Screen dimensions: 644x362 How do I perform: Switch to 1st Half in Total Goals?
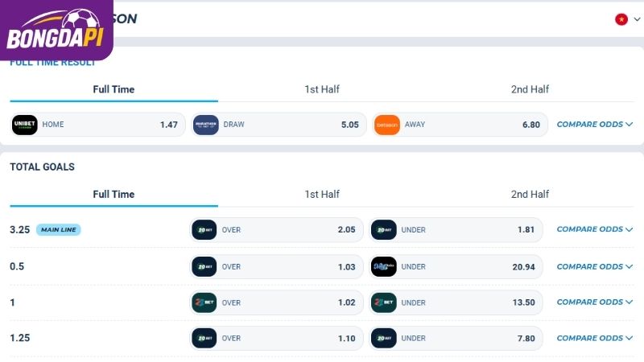click(x=322, y=195)
